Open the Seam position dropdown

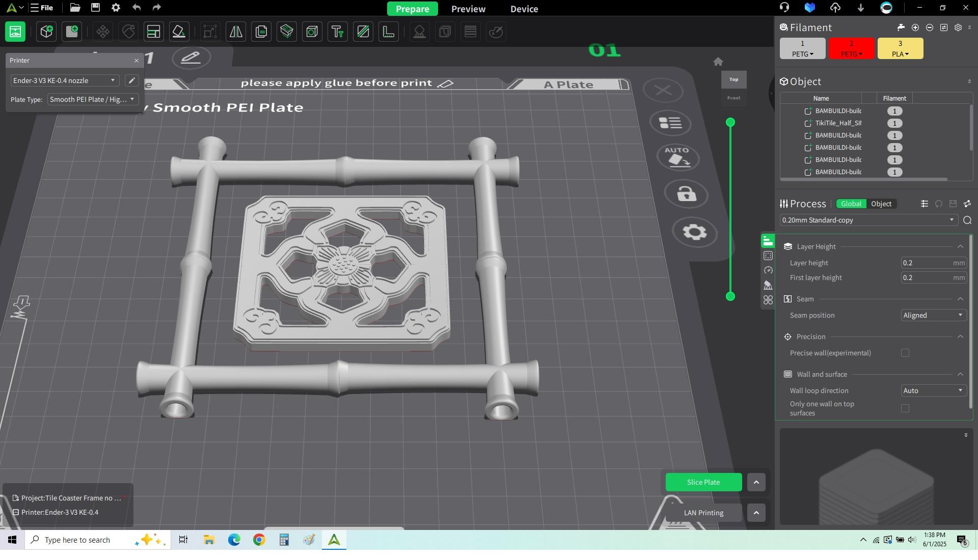[x=933, y=315]
